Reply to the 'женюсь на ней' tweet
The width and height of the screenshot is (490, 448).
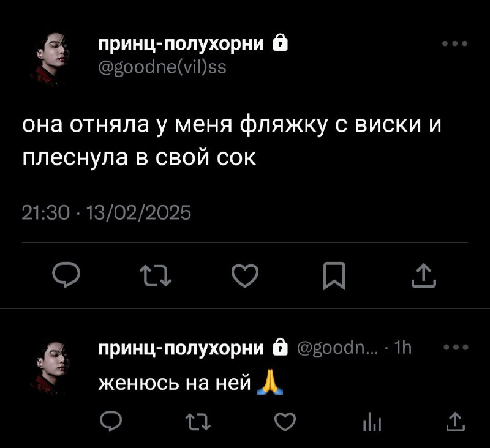[x=111, y=422]
